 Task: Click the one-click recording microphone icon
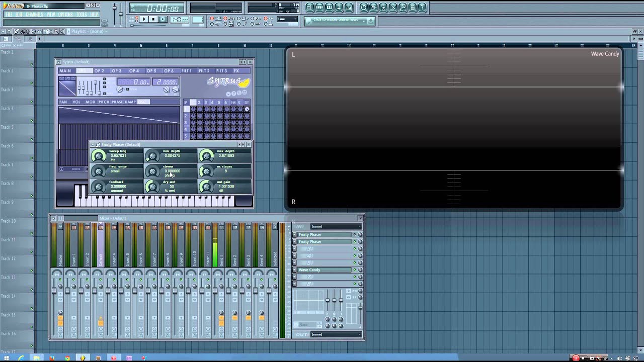403,8
